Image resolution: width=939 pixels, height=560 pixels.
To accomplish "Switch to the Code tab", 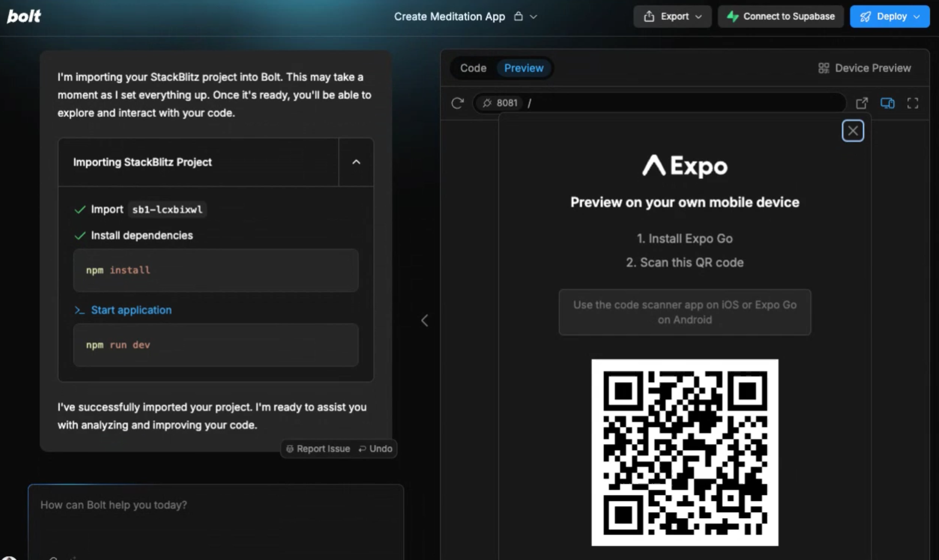I will 473,68.
